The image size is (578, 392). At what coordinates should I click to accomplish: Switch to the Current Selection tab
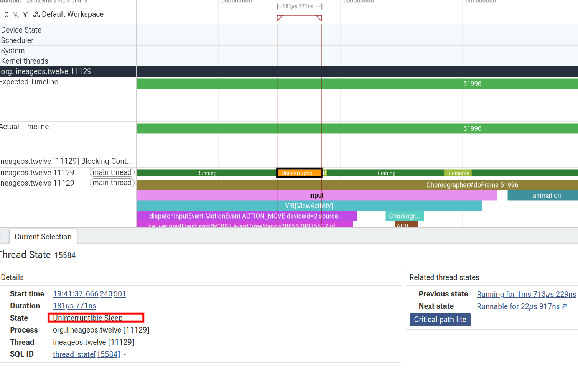[43, 237]
